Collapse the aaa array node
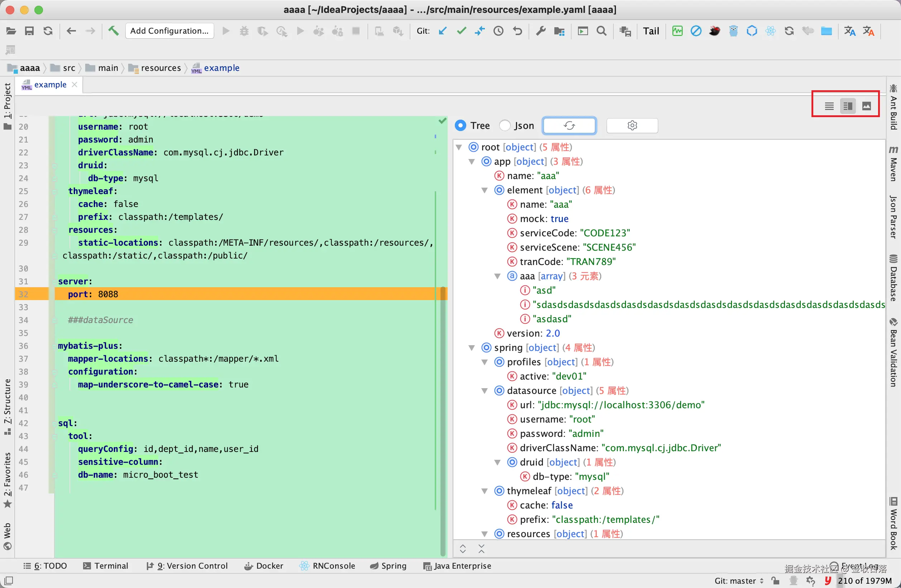Screen dimensions: 901x588 click(497, 276)
